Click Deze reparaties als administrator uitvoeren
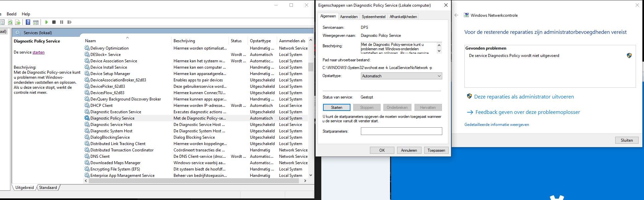Viewport: 644px width, 200px height. click(x=524, y=97)
